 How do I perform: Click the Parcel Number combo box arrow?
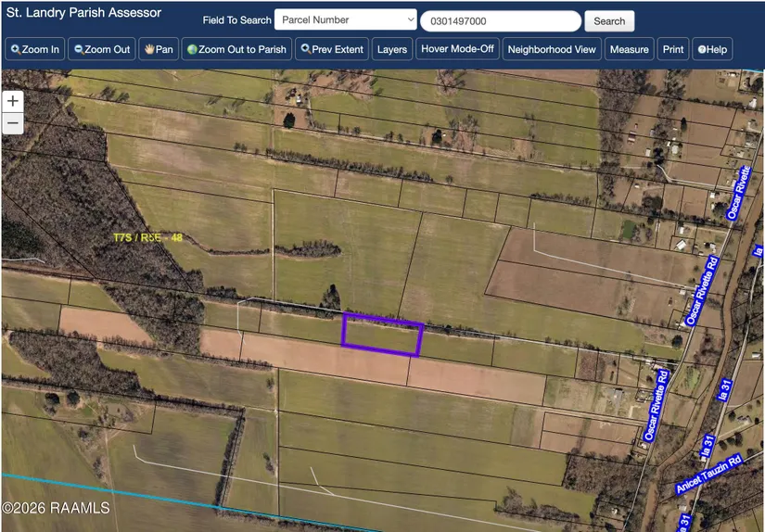click(x=411, y=19)
